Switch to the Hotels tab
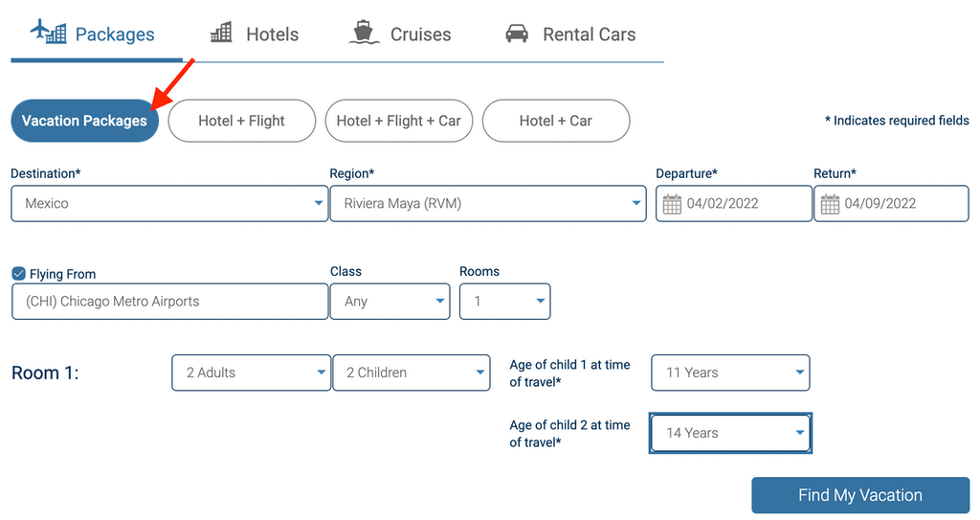Screen dimensions: 980x520 click(x=272, y=34)
